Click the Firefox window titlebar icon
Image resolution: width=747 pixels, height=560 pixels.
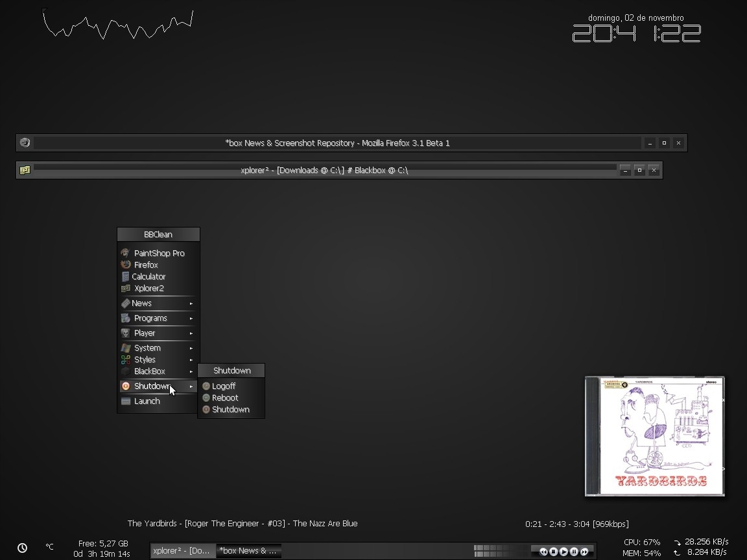[x=25, y=143]
